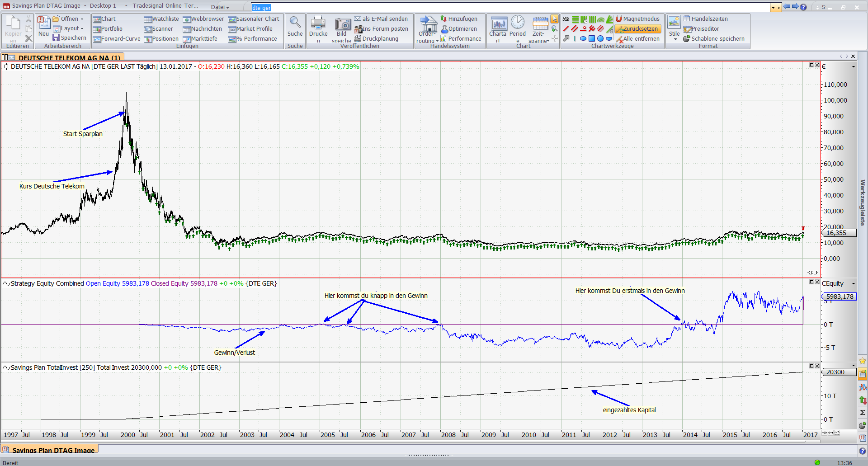This screenshot has width=868, height=466.
Task: Click the Sigma icon in right sidebar
Action: [863, 413]
